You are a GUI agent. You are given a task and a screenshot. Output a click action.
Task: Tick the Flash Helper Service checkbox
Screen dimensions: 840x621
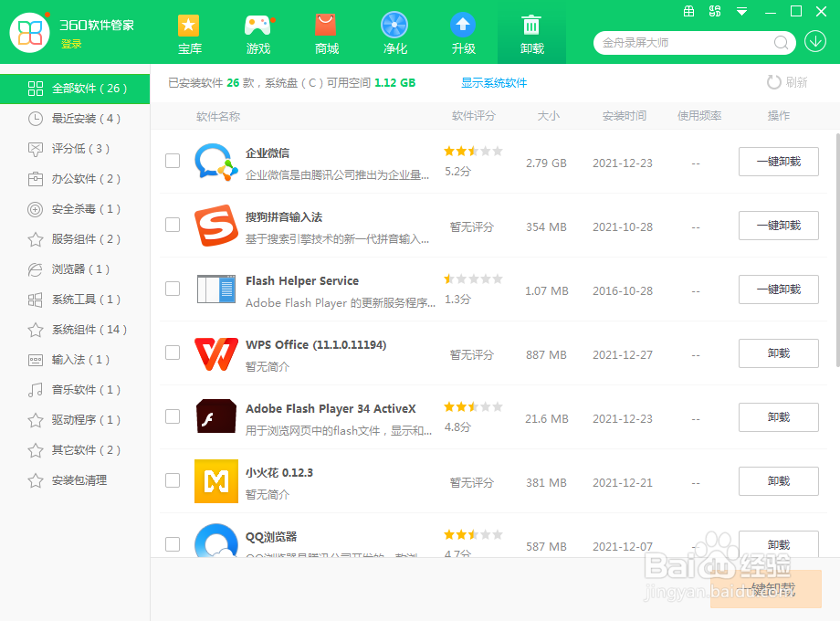(173, 289)
